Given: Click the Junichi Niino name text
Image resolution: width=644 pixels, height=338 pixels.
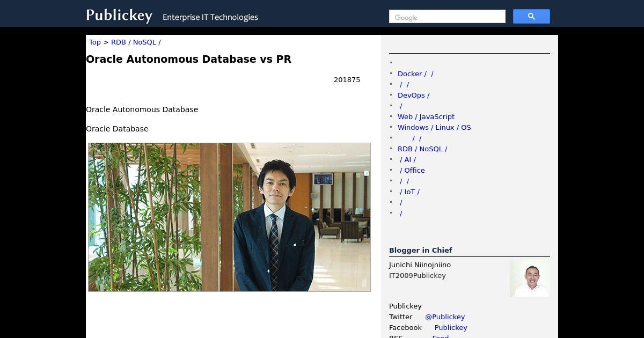Looking at the screenshot, I should [420, 265].
